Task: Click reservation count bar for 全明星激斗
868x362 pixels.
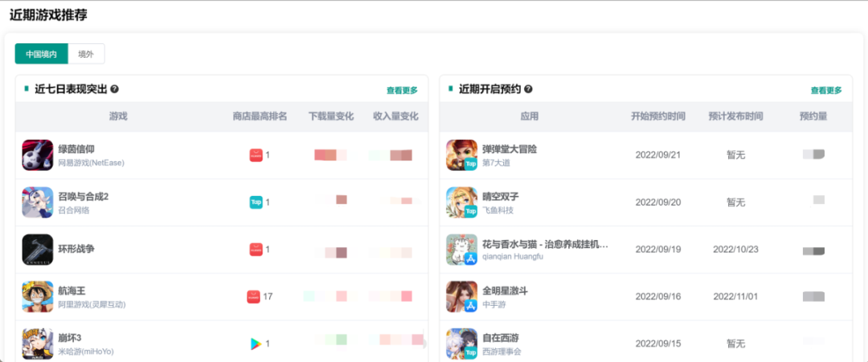Action: click(x=813, y=297)
